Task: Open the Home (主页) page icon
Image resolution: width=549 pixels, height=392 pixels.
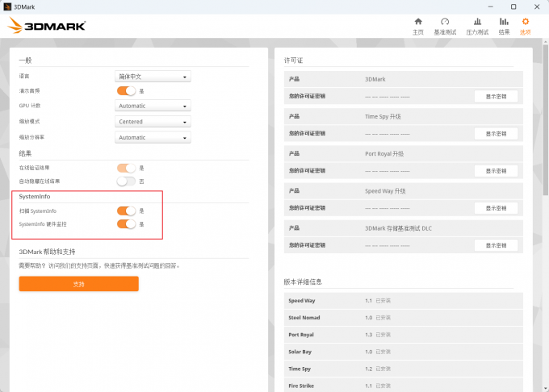Action: coord(417,25)
